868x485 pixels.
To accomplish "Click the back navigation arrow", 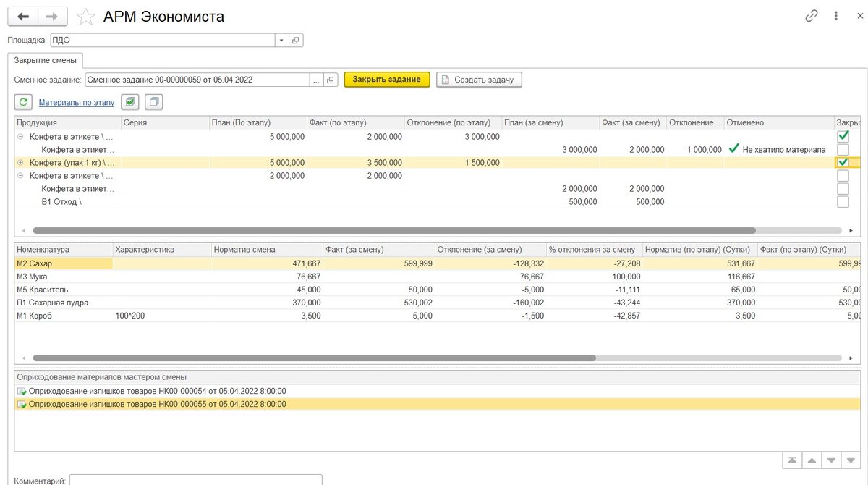I will [23, 16].
